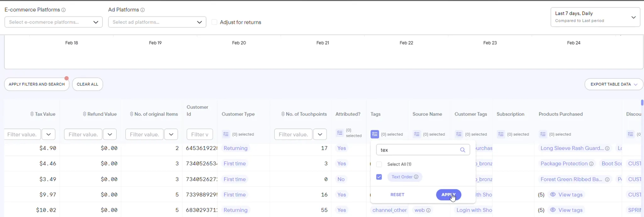
Task: Click Reset in the tag filter
Action: (397, 195)
